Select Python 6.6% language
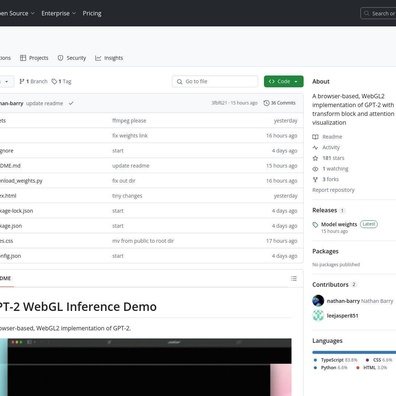Viewport: 396px width, 396px height. click(331, 368)
